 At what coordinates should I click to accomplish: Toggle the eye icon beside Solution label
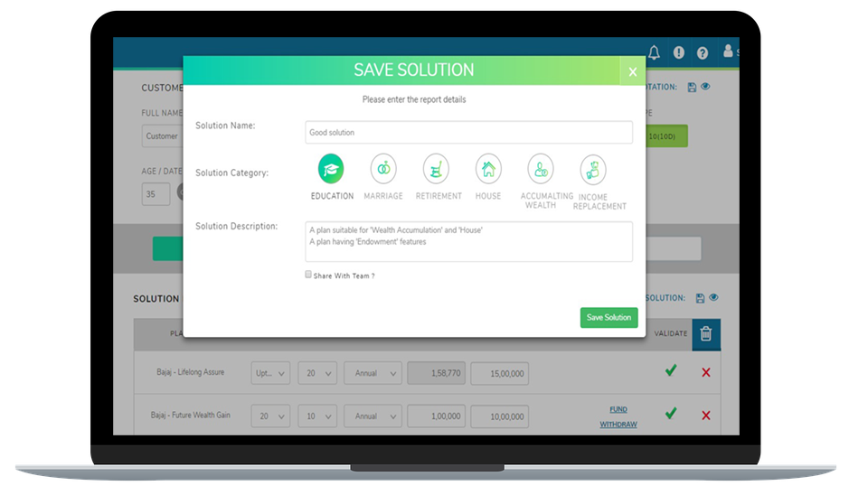pos(713,298)
